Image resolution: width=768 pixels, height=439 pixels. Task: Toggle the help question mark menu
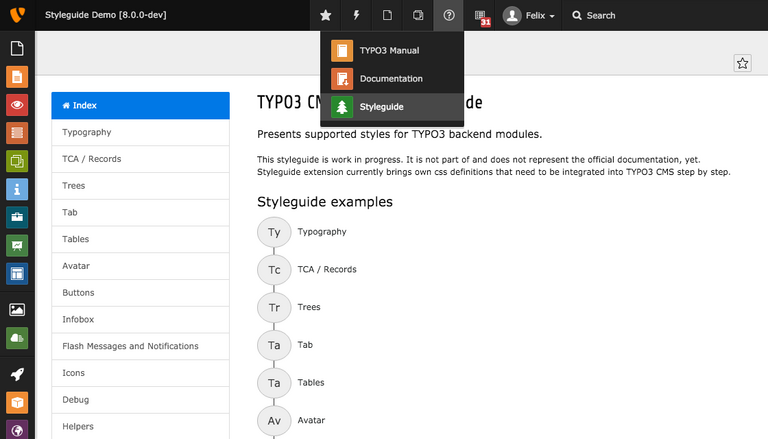click(449, 15)
